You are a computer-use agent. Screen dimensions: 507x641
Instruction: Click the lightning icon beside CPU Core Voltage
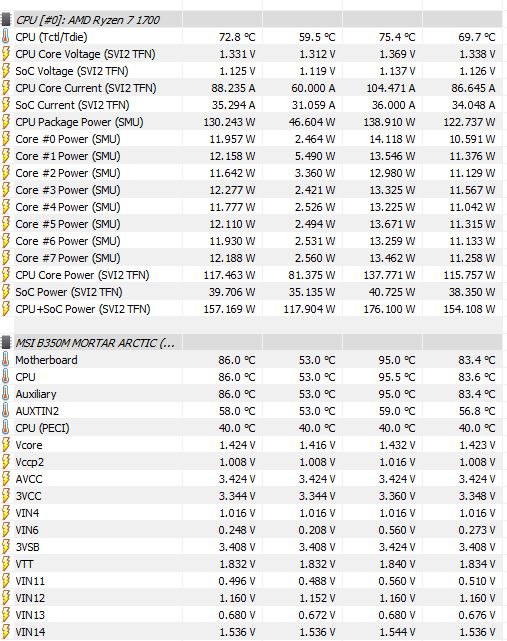point(6,54)
